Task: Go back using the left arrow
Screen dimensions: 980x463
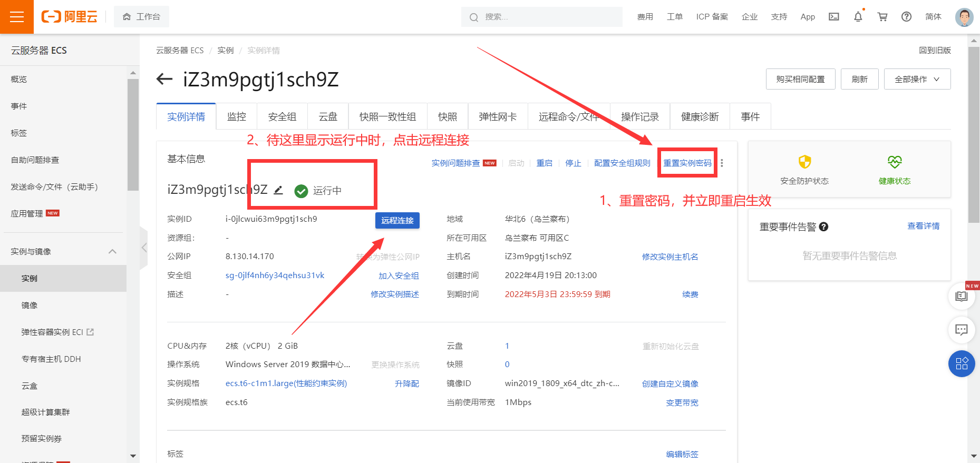Action: [x=164, y=80]
